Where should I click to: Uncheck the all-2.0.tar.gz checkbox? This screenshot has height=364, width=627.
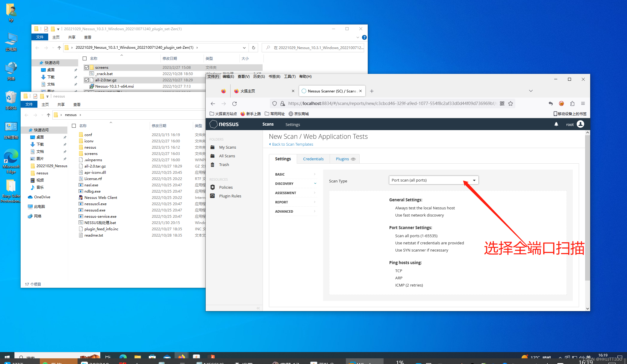(x=87, y=80)
